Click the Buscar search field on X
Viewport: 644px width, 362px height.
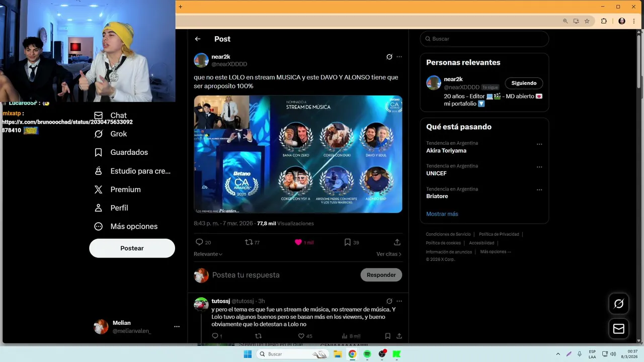485,39
